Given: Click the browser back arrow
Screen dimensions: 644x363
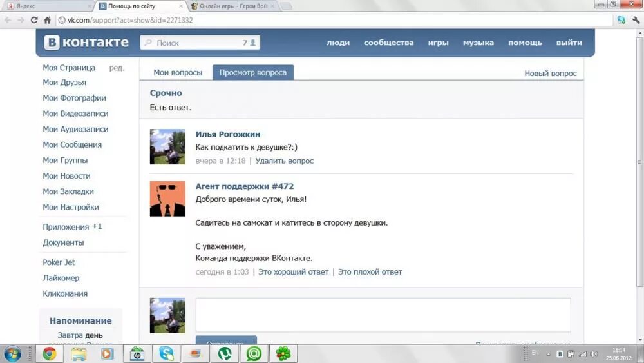Looking at the screenshot, I should click(x=8, y=20).
